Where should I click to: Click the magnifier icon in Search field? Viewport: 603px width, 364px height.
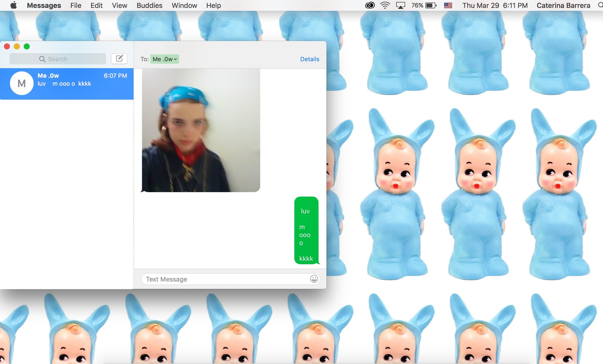tap(42, 59)
